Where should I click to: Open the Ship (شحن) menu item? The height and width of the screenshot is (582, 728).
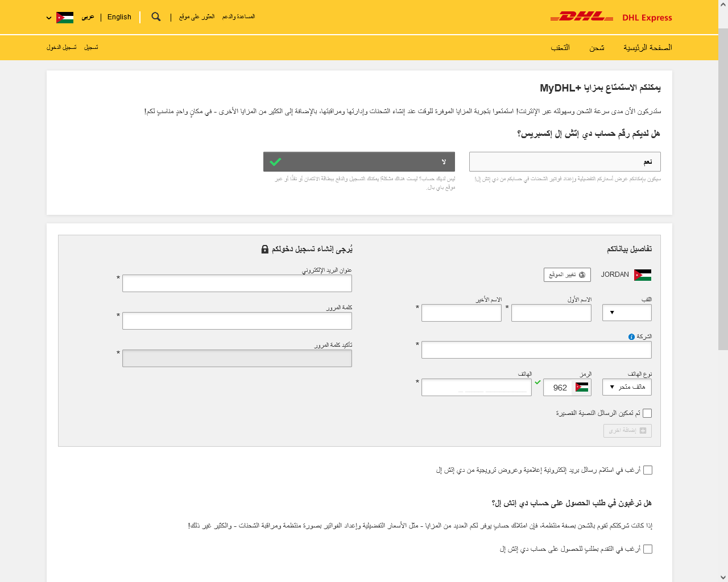coord(597,48)
